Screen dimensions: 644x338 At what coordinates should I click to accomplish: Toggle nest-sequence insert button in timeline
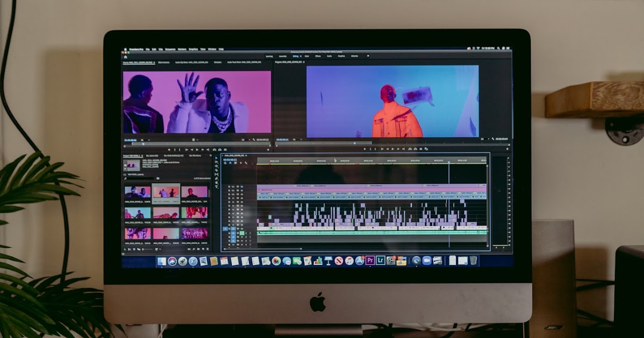(x=225, y=163)
